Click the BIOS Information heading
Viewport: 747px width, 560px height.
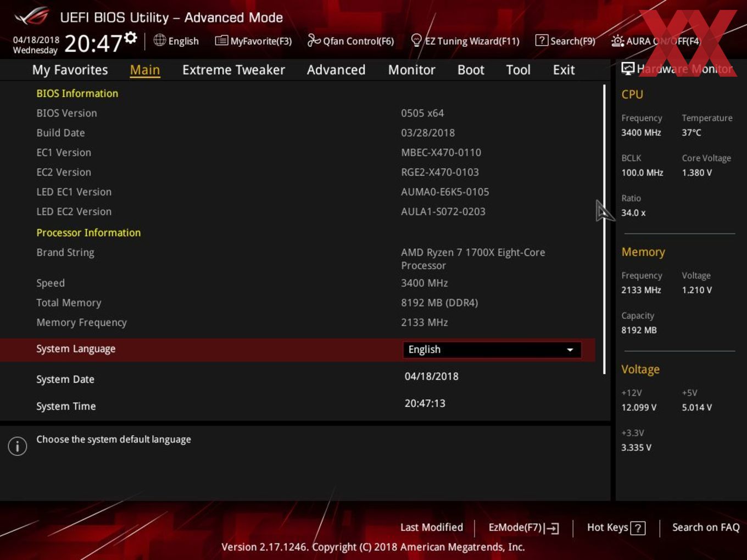[77, 93]
